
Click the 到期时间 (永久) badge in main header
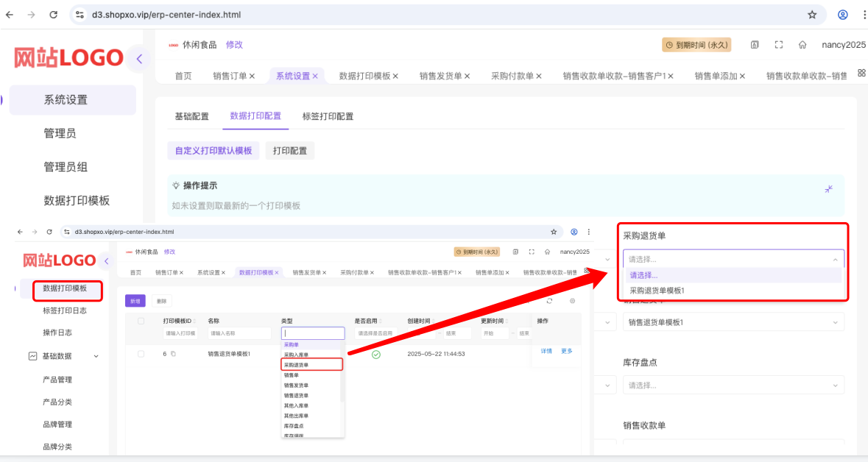pos(696,45)
